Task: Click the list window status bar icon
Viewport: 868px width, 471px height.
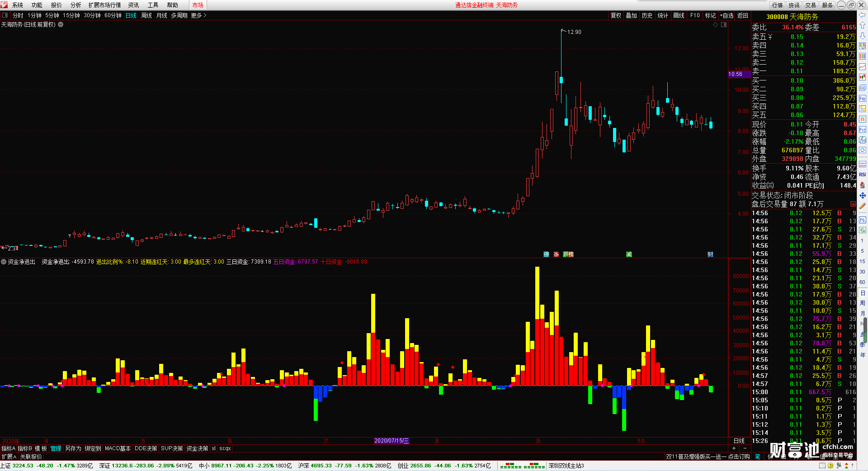Action: tap(822, 466)
